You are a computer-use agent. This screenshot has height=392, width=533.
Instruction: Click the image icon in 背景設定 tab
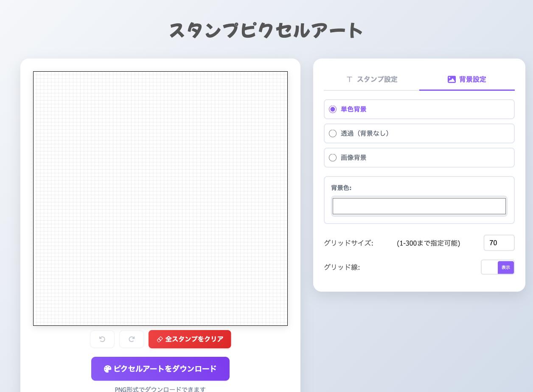click(452, 79)
